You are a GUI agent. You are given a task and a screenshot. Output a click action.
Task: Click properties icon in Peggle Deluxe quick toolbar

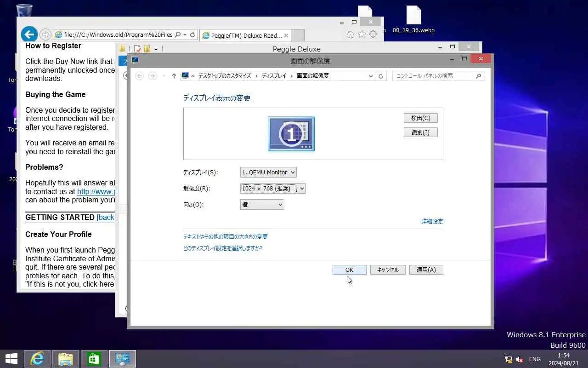tap(137, 49)
